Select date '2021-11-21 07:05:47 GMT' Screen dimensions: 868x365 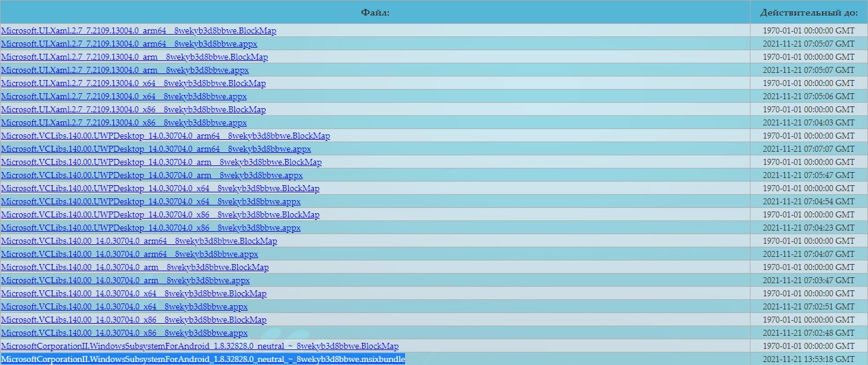click(x=809, y=175)
